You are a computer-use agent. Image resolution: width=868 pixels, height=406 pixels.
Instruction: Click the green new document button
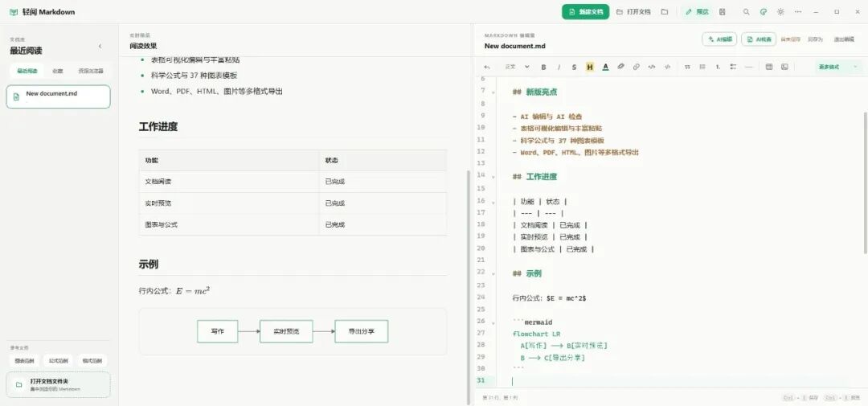point(585,11)
